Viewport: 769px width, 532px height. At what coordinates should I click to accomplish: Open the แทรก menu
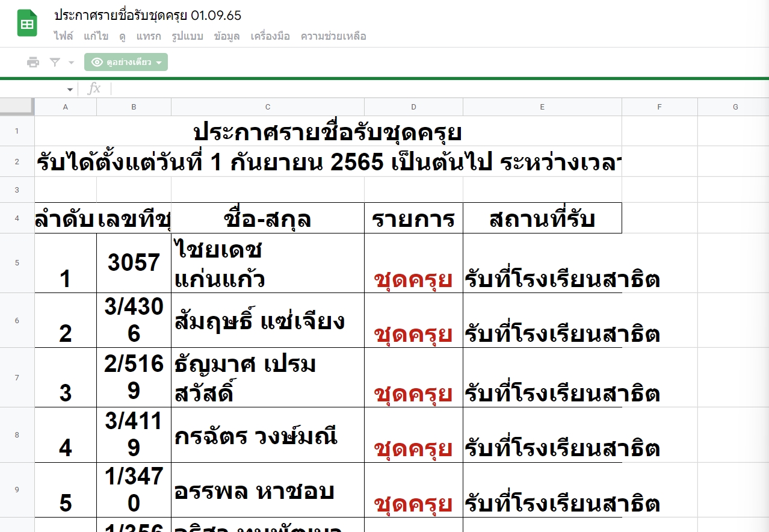[148, 36]
